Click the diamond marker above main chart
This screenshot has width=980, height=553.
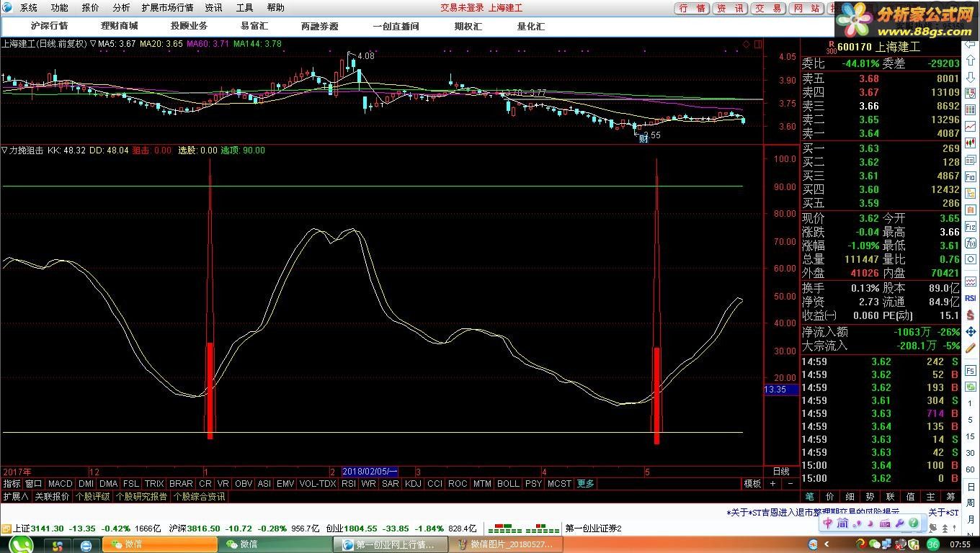point(747,45)
